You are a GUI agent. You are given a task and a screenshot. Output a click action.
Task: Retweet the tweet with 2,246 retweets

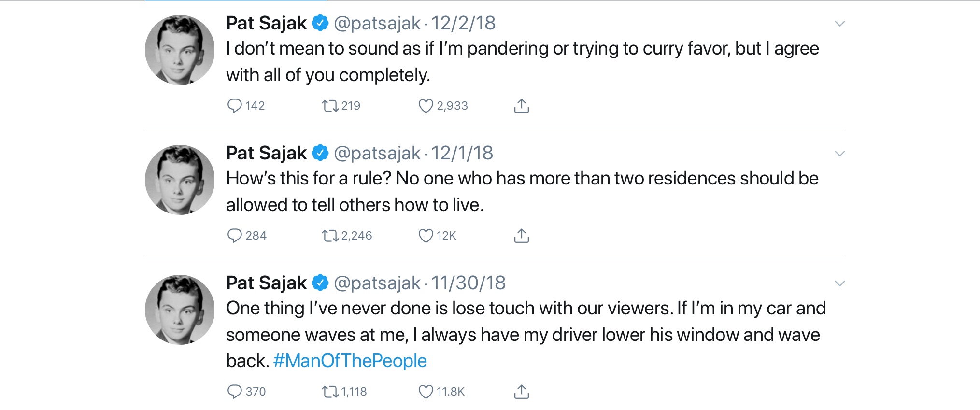pos(330,236)
